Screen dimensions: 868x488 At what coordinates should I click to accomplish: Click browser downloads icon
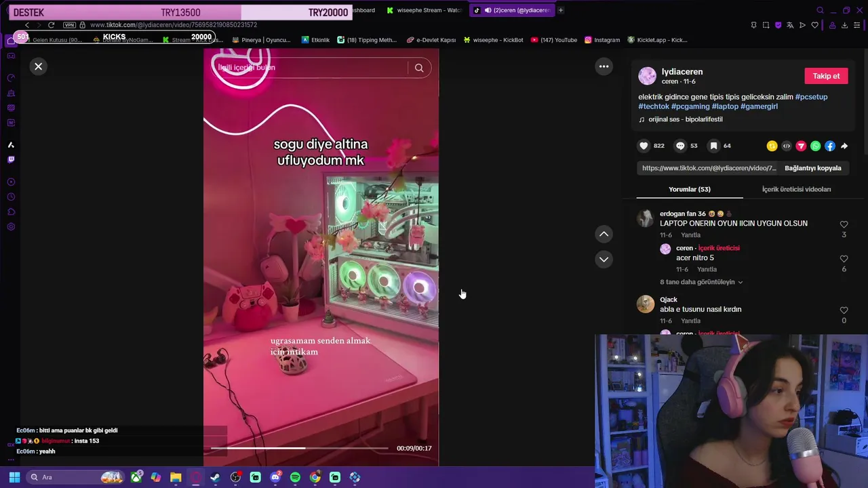844,25
